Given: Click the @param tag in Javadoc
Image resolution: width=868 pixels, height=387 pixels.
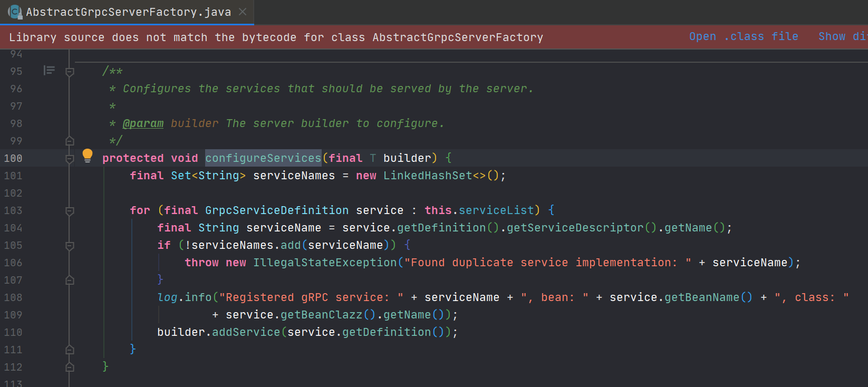Looking at the screenshot, I should [143, 123].
